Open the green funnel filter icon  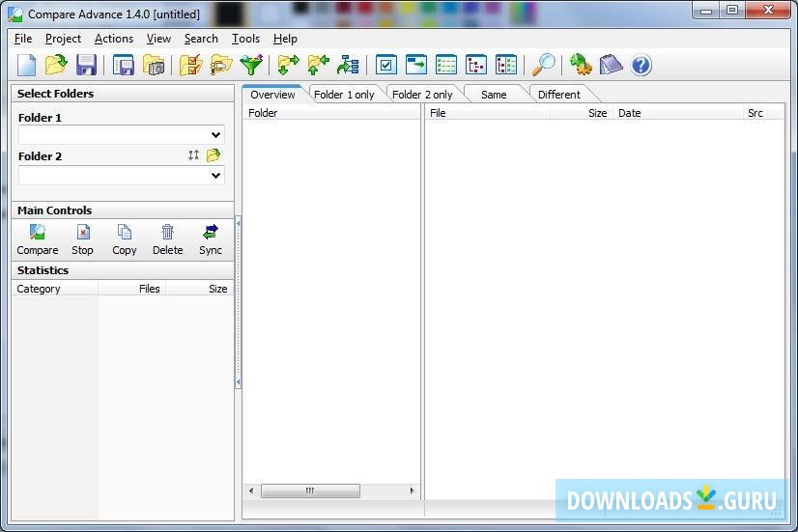(x=251, y=65)
